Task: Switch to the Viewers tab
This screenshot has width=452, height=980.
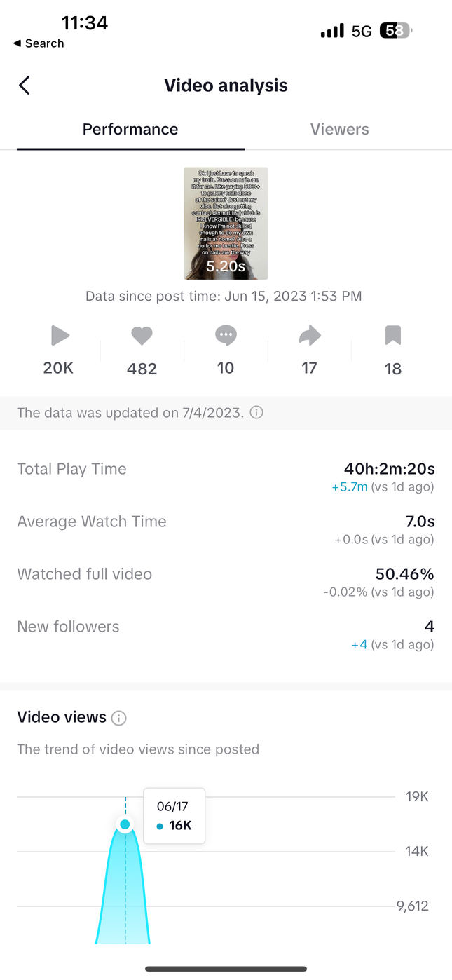Action: click(339, 130)
